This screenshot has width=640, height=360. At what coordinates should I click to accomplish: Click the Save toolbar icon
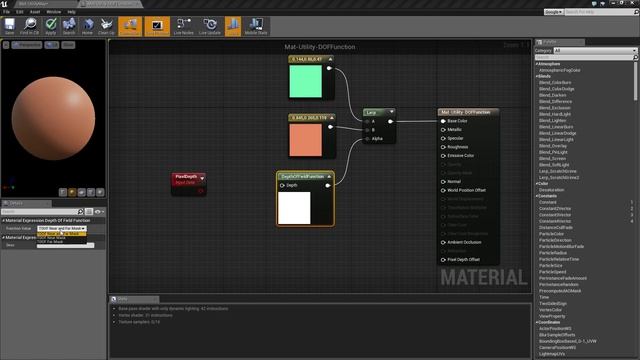(9, 26)
